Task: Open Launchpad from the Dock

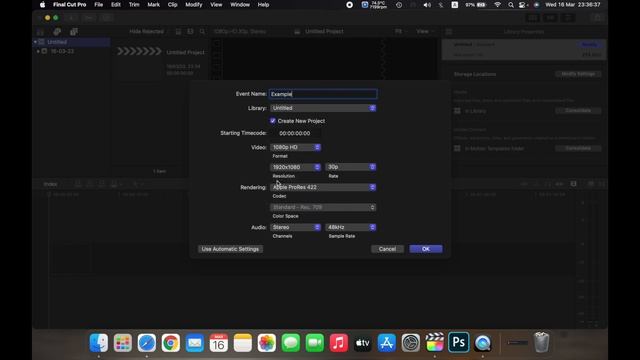Action: coord(122,342)
